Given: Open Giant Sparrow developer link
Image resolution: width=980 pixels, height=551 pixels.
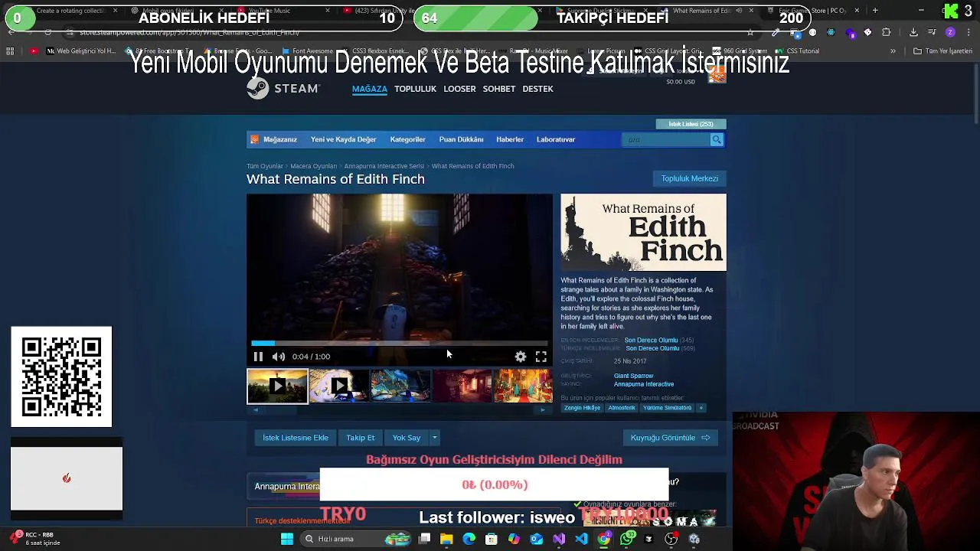Looking at the screenshot, I should point(633,376).
